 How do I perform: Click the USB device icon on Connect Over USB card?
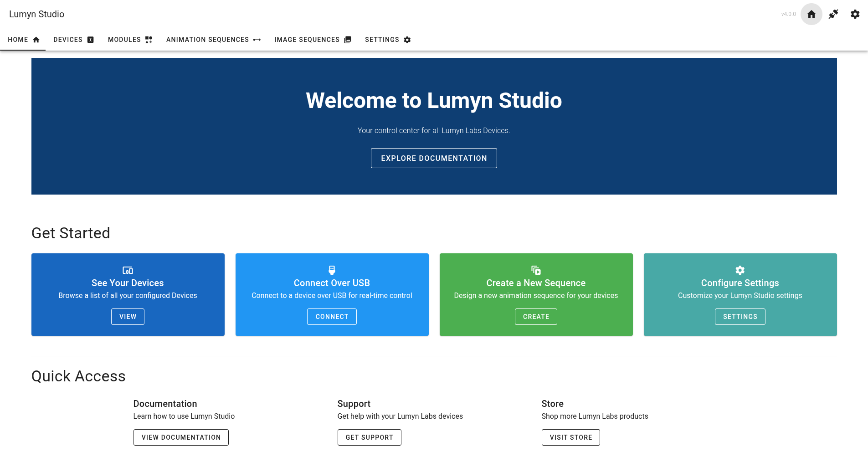(332, 270)
